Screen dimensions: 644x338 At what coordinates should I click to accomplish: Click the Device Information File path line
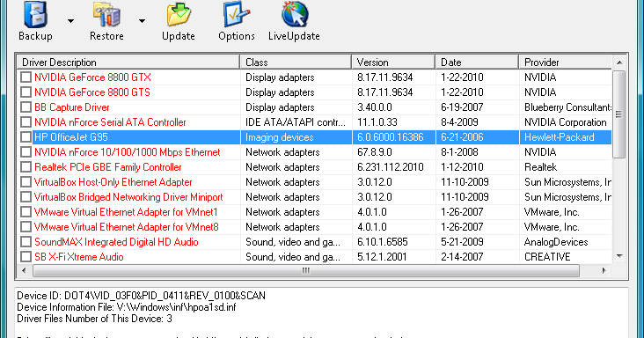pos(127,307)
